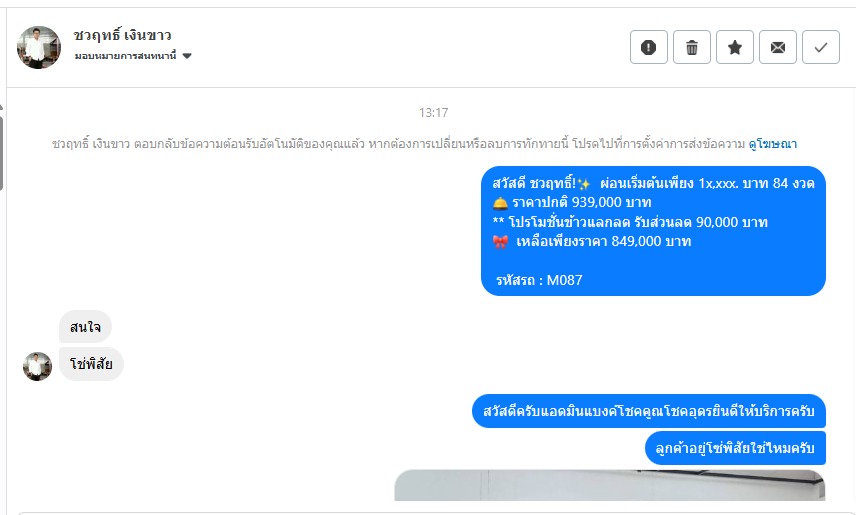The height and width of the screenshot is (515, 856).
Task: Click the 13:17 timestamp
Action: tap(433, 113)
